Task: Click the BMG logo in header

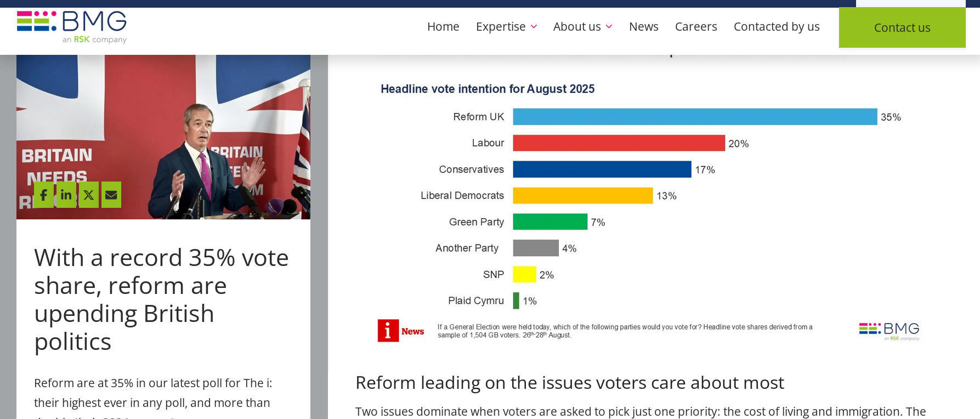Action: [72, 27]
